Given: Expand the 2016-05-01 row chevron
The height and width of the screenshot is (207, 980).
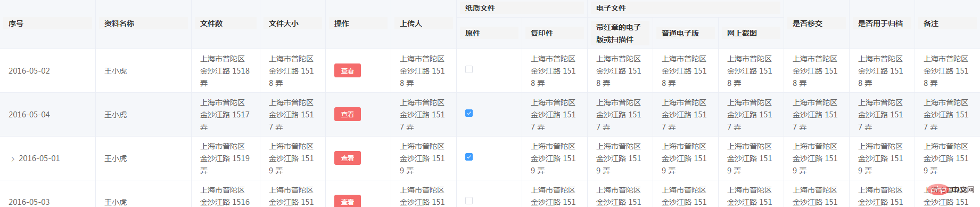Looking at the screenshot, I should [x=13, y=159].
